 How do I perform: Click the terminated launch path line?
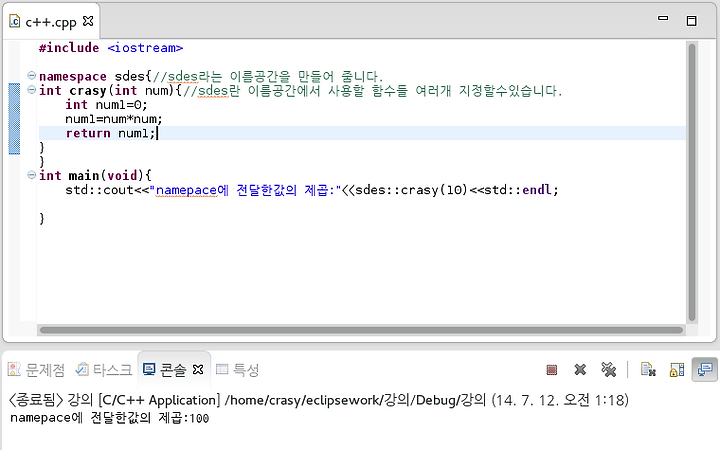tap(318, 400)
